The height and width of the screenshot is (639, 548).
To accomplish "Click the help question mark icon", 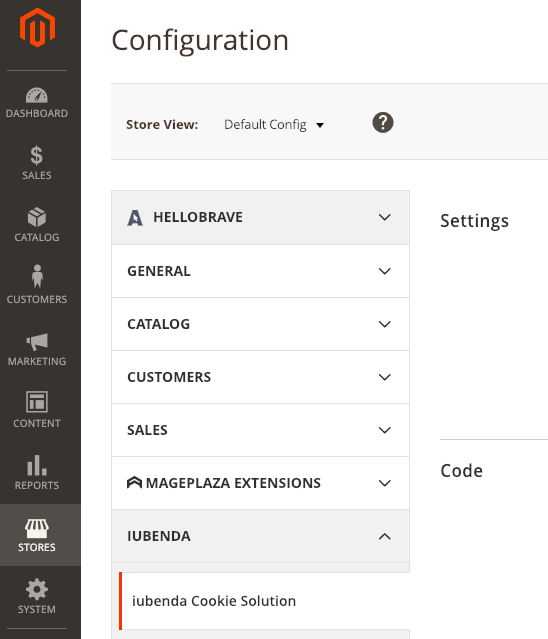I will pos(383,123).
